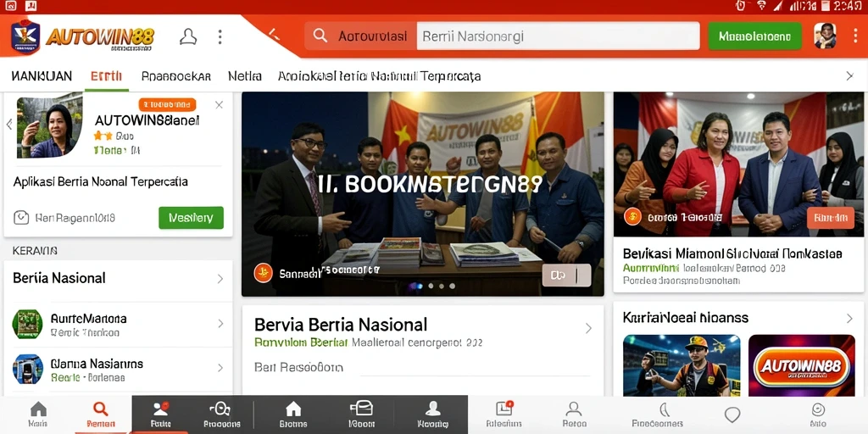Open the user avatar photo at top right
Screen dimensions: 868x434
point(825,36)
